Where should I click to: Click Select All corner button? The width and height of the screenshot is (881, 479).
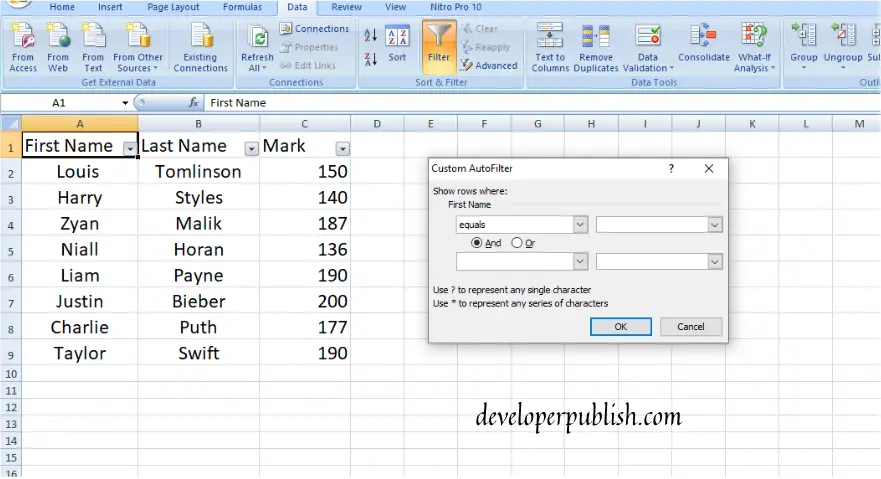(11, 124)
